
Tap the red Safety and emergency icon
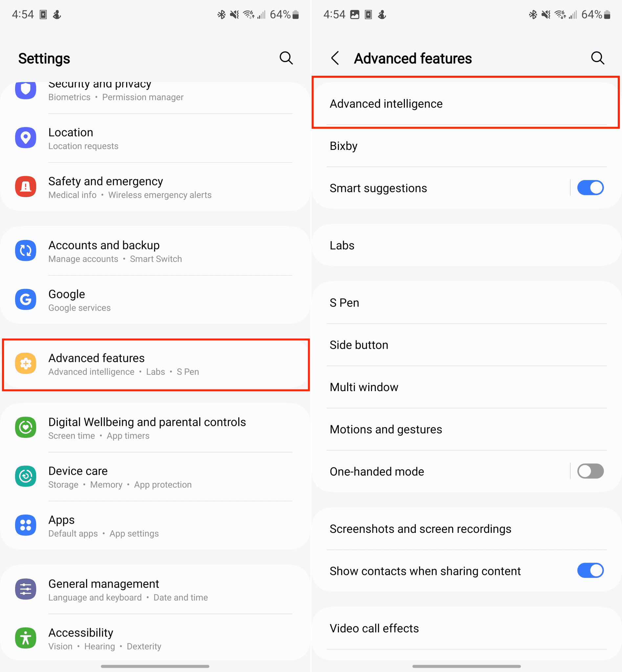pos(26,187)
